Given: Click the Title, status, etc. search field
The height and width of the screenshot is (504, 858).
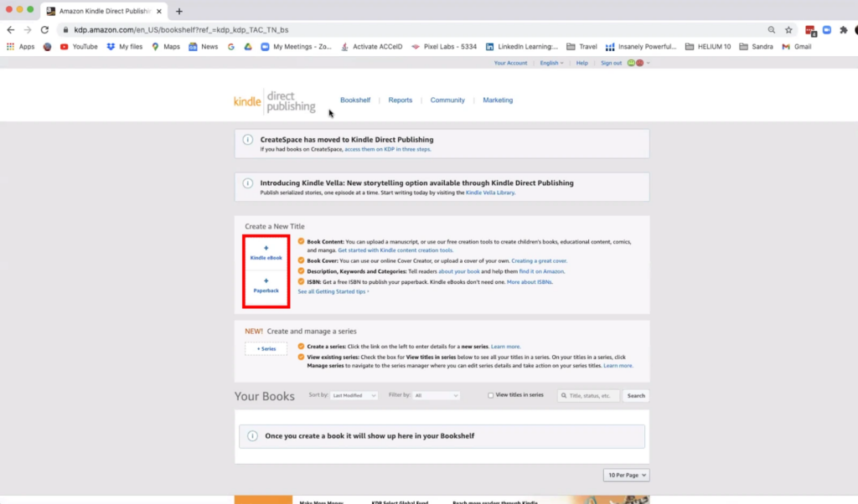Looking at the screenshot, I should coord(589,396).
